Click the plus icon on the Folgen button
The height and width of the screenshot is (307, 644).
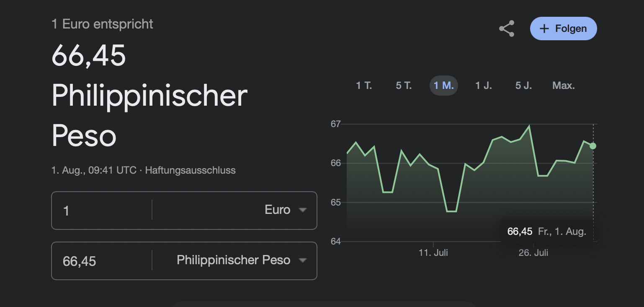tap(544, 29)
